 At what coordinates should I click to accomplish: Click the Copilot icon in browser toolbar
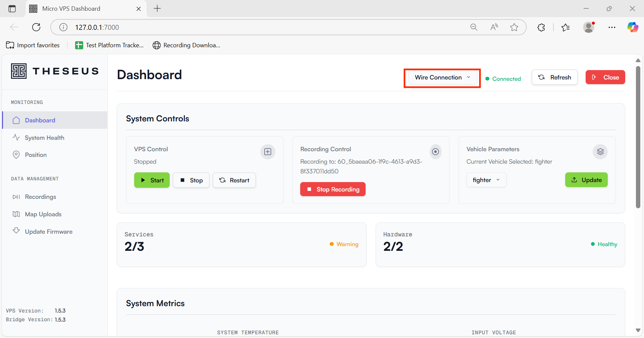[x=633, y=27]
